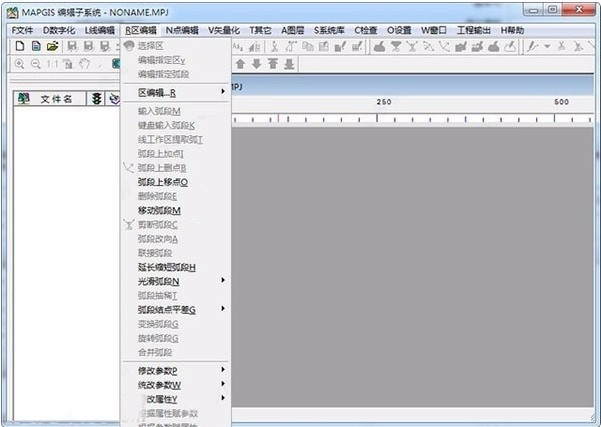This screenshot has height=427, width=601.
Task: Open the V矢量化 menu
Action: pyautogui.click(x=224, y=31)
